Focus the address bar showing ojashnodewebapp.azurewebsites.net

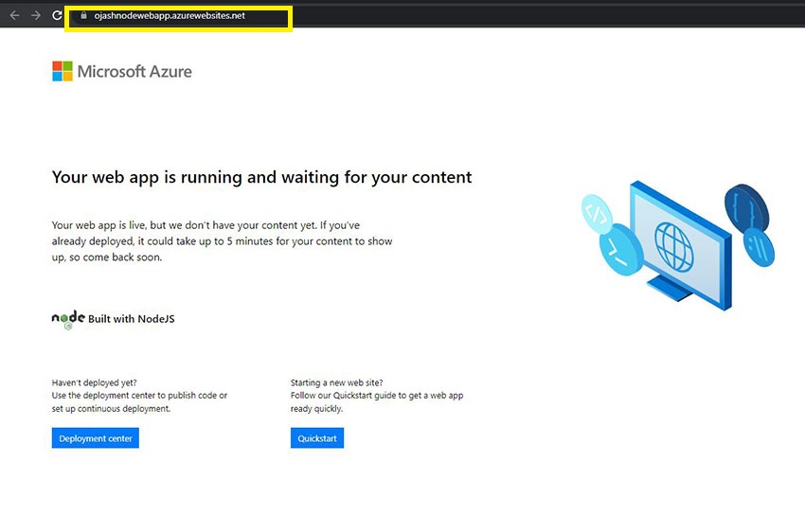click(x=178, y=16)
